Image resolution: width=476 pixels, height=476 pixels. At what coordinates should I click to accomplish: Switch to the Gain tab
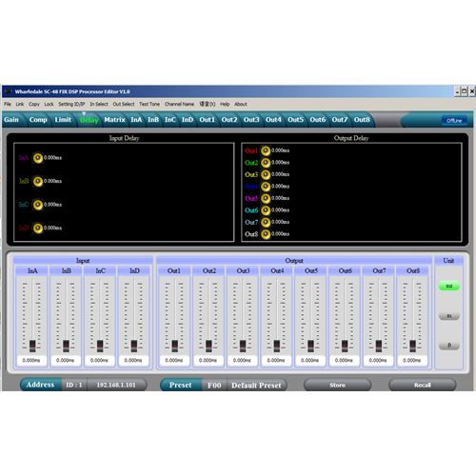(11, 120)
